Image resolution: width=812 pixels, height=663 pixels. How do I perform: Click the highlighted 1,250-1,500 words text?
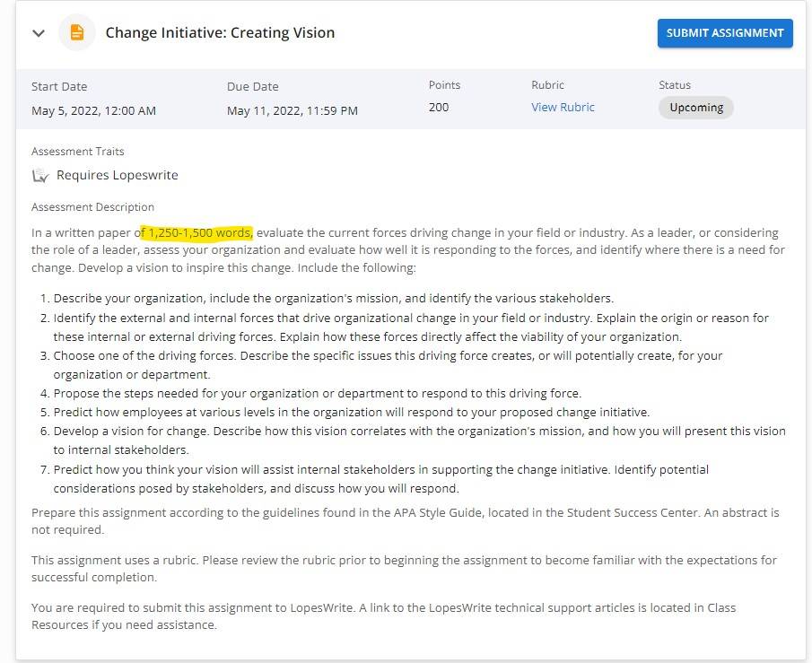tap(197, 233)
